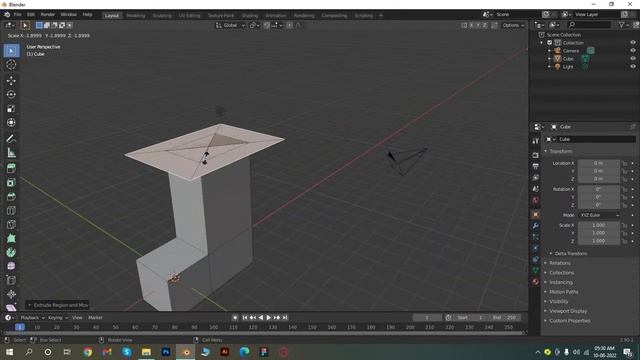Choose the Move tool
The height and width of the screenshot is (360, 640).
point(11,80)
